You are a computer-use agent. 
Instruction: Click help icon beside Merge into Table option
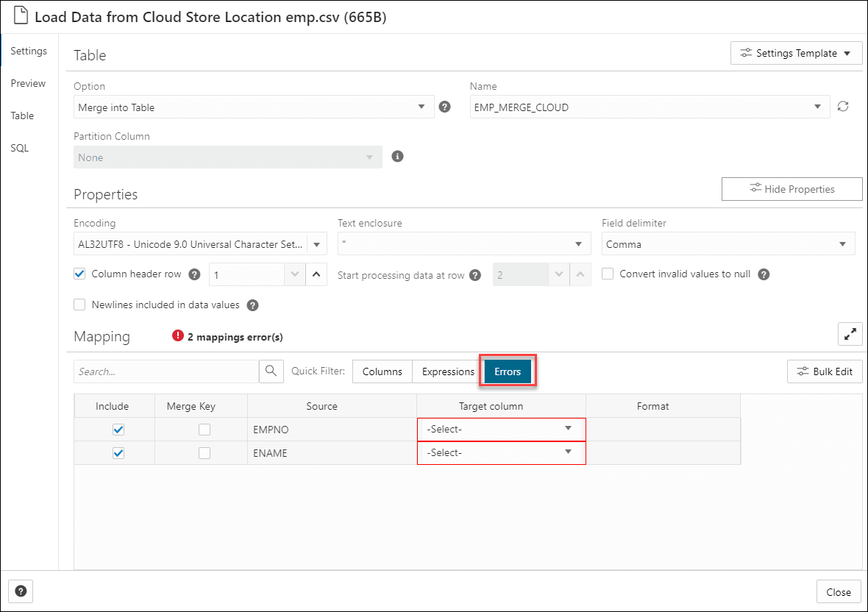(x=444, y=107)
